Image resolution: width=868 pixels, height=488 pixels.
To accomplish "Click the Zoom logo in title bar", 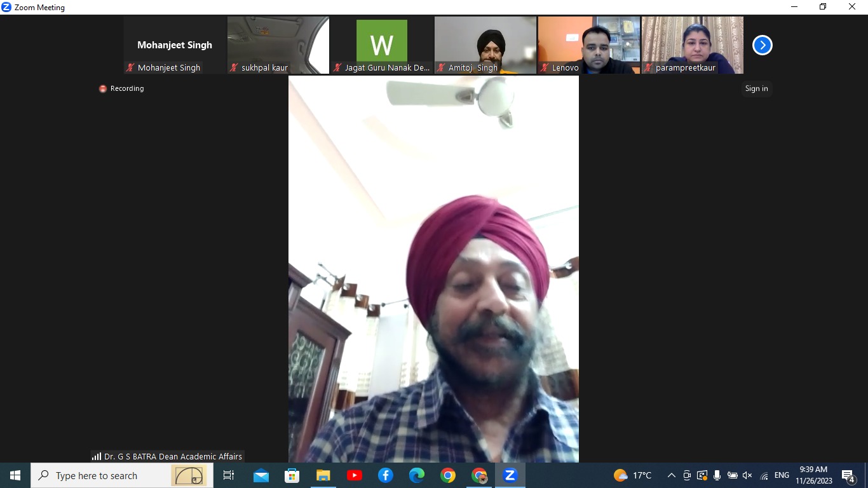I will pyautogui.click(x=6, y=7).
